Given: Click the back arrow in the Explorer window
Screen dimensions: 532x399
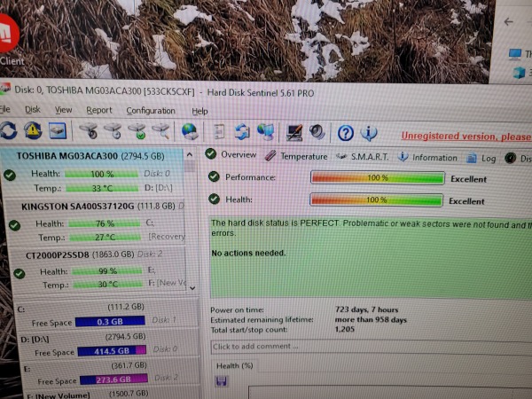Looking at the screenshot, I should click(508, 22).
